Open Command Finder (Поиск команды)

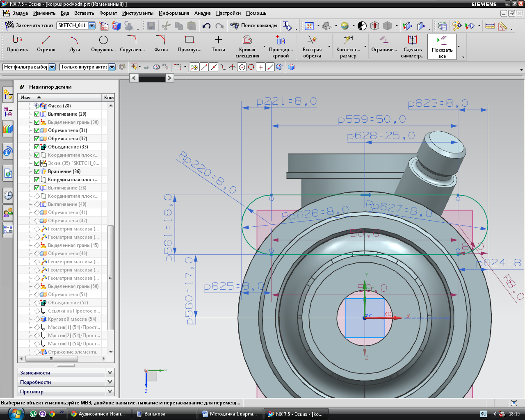(254, 25)
